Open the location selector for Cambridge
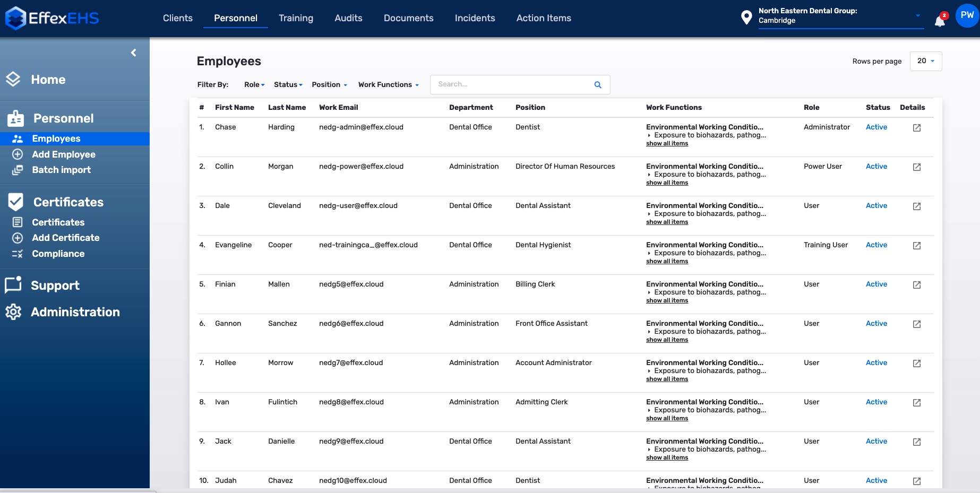The image size is (980, 493). (x=839, y=16)
